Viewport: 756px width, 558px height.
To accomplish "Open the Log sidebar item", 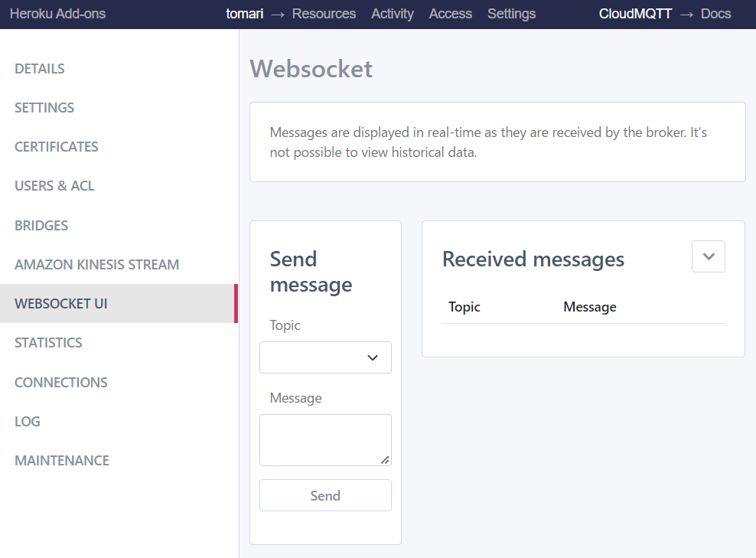I will coord(28,422).
